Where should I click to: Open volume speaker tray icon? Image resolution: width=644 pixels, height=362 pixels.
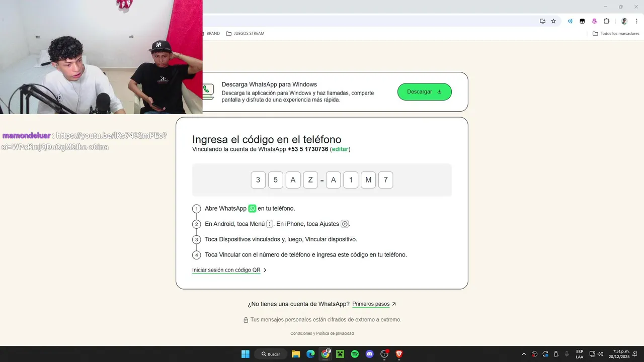click(600, 354)
